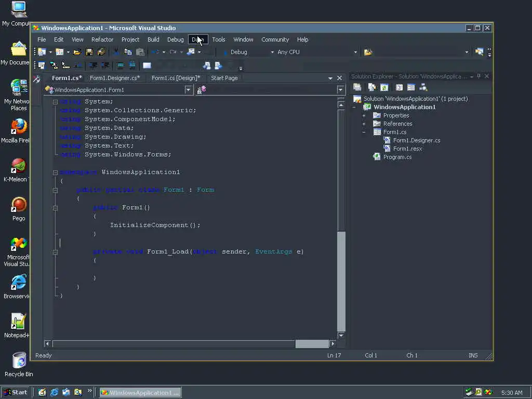Click the Windows Start button
Image resolution: width=532 pixels, height=399 pixels.
tap(16, 392)
